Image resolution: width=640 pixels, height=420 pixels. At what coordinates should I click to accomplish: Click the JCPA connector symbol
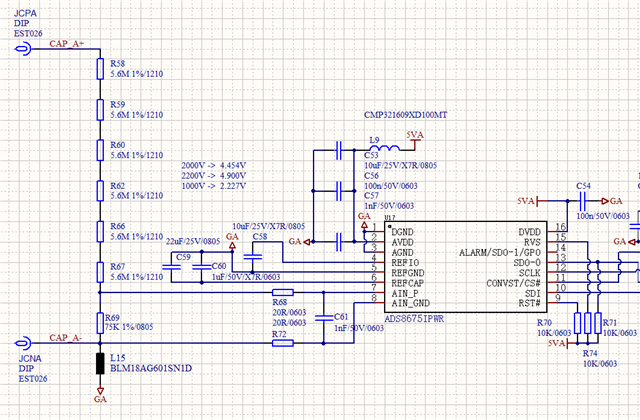coord(23,49)
